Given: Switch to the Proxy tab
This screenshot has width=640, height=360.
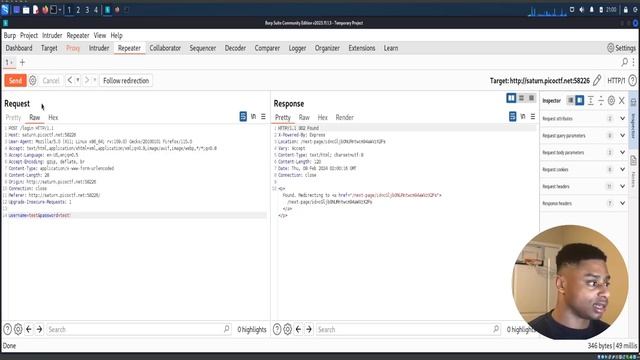Looking at the screenshot, I should 73,48.
